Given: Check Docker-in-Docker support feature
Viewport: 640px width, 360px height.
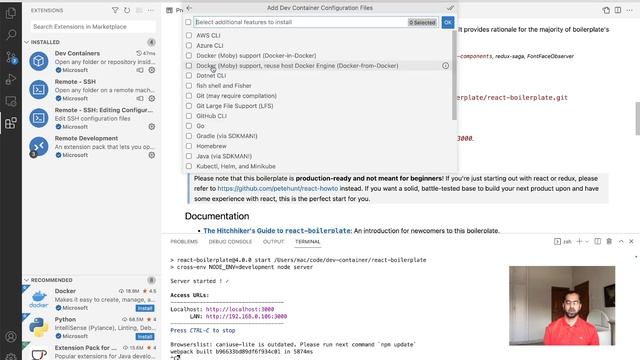Looking at the screenshot, I should point(189,56).
